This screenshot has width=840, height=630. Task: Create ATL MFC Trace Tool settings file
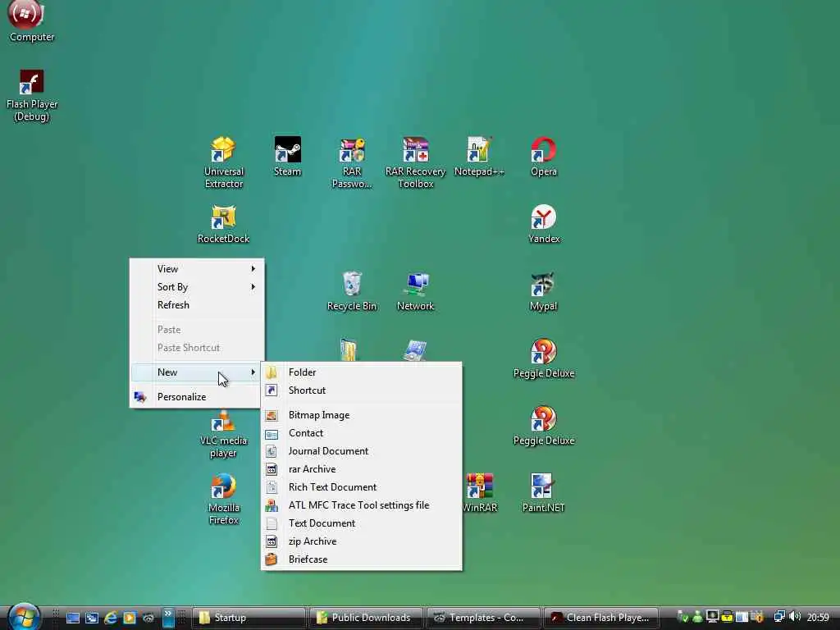tap(361, 505)
